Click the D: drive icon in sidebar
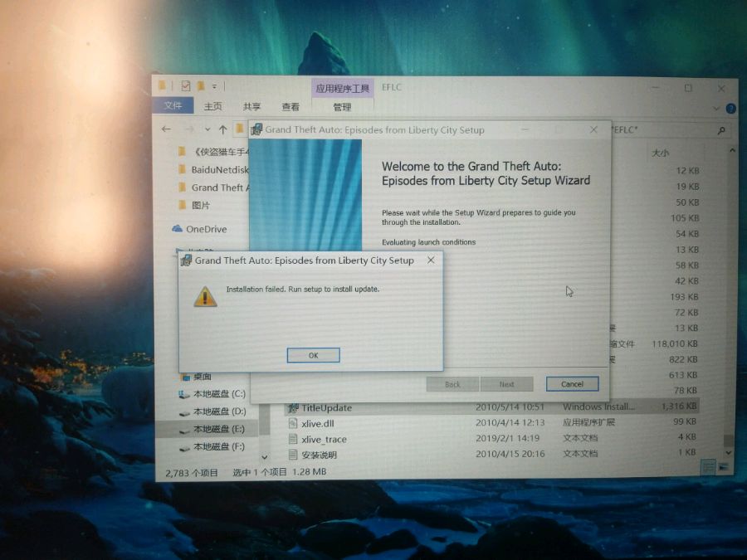747x560 pixels. pyautogui.click(x=184, y=412)
